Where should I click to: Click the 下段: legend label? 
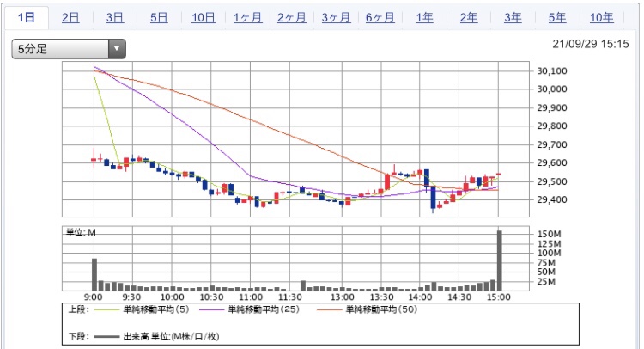[78, 337]
